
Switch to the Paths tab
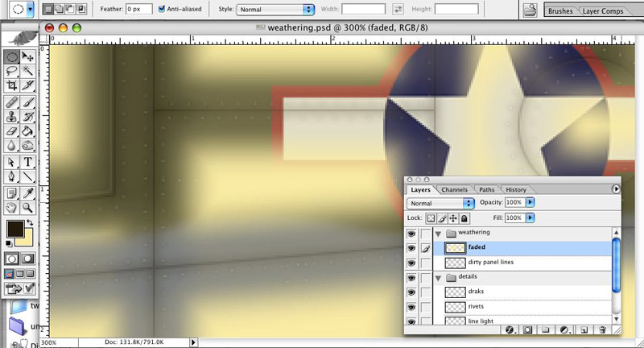coord(487,190)
